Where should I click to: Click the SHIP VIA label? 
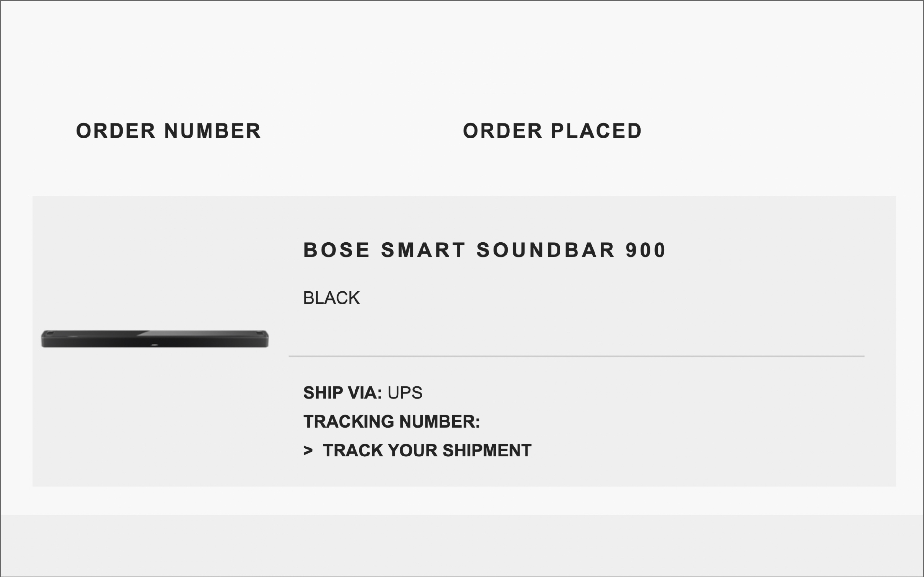[342, 393]
